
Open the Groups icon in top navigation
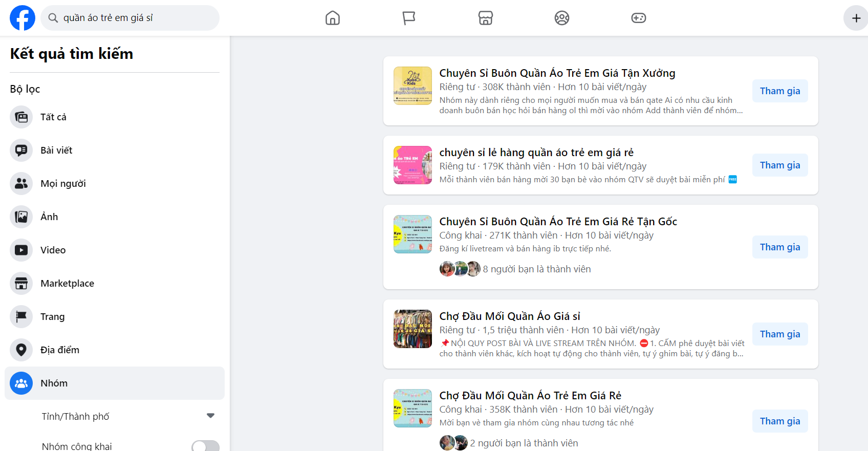[x=561, y=18]
